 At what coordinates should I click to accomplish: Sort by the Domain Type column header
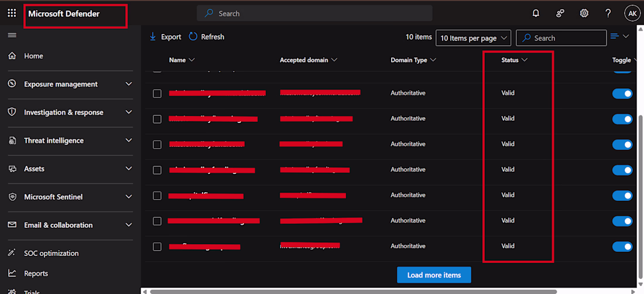tap(413, 60)
